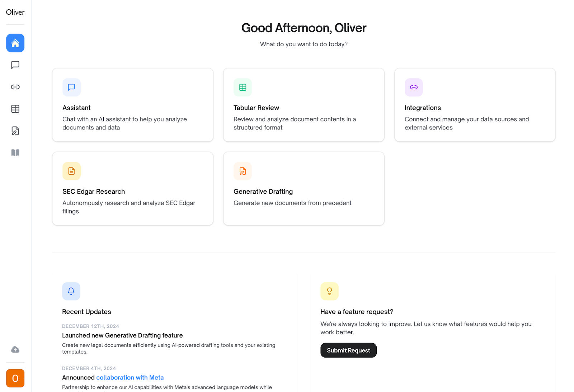Click the green Tabular Review card icon
The height and width of the screenshot is (392, 574).
click(x=243, y=87)
